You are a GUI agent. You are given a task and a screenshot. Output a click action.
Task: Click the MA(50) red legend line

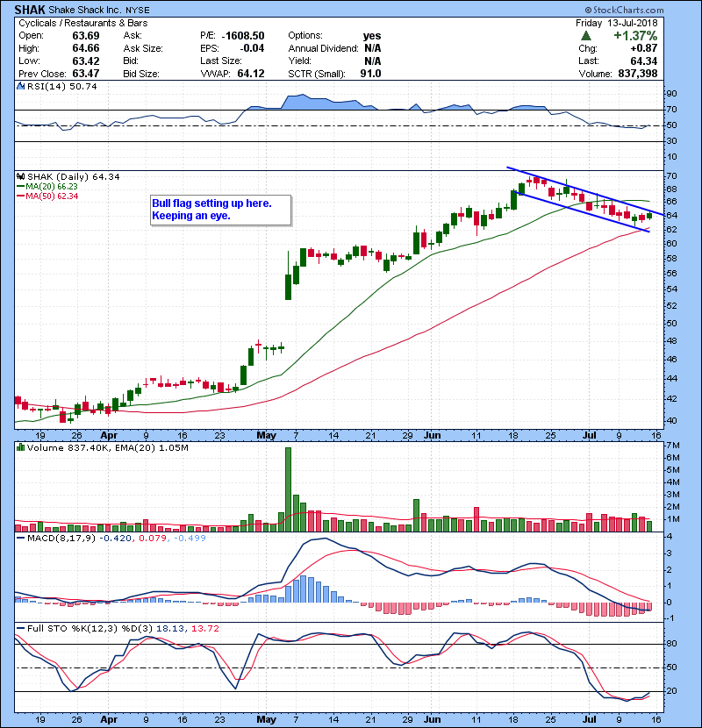[x=20, y=196]
